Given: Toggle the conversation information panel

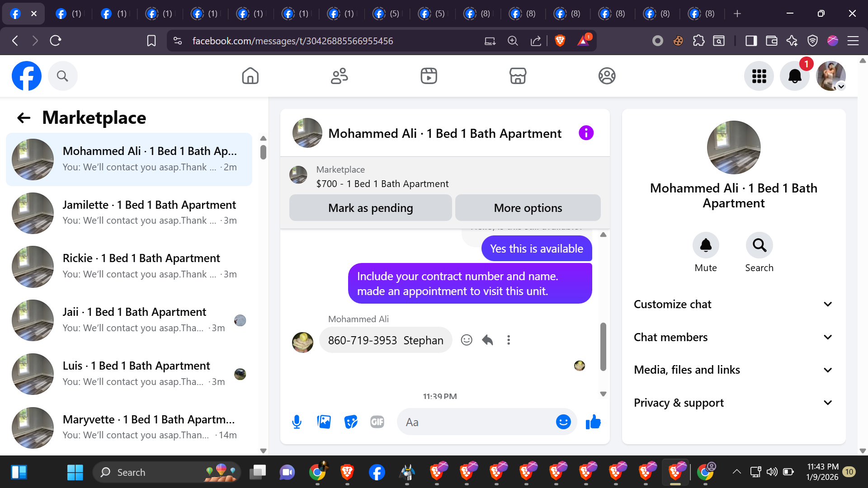Looking at the screenshot, I should pyautogui.click(x=586, y=133).
